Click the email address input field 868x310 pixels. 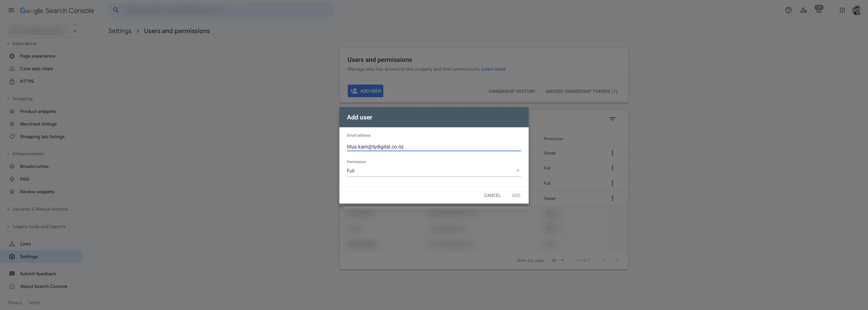pos(434,146)
